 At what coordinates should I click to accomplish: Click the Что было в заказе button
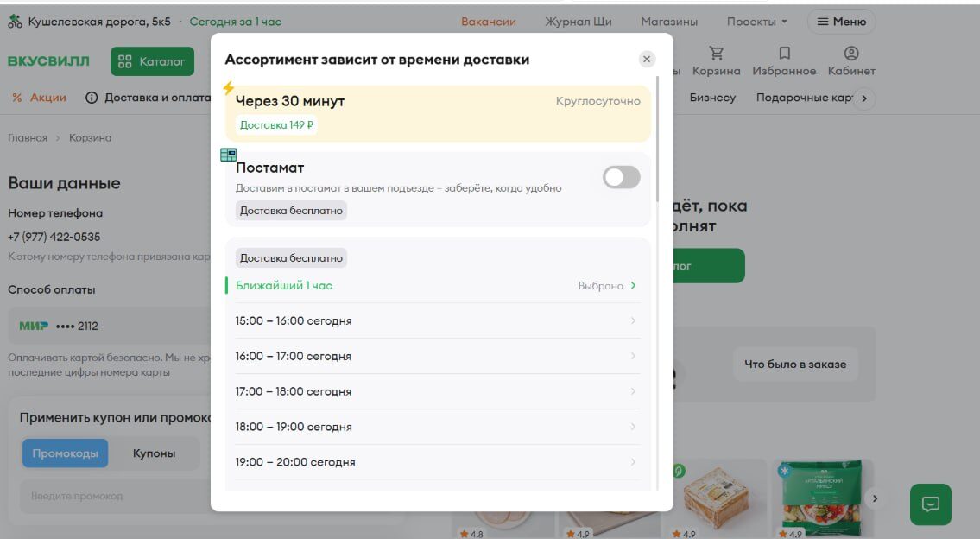coord(794,364)
